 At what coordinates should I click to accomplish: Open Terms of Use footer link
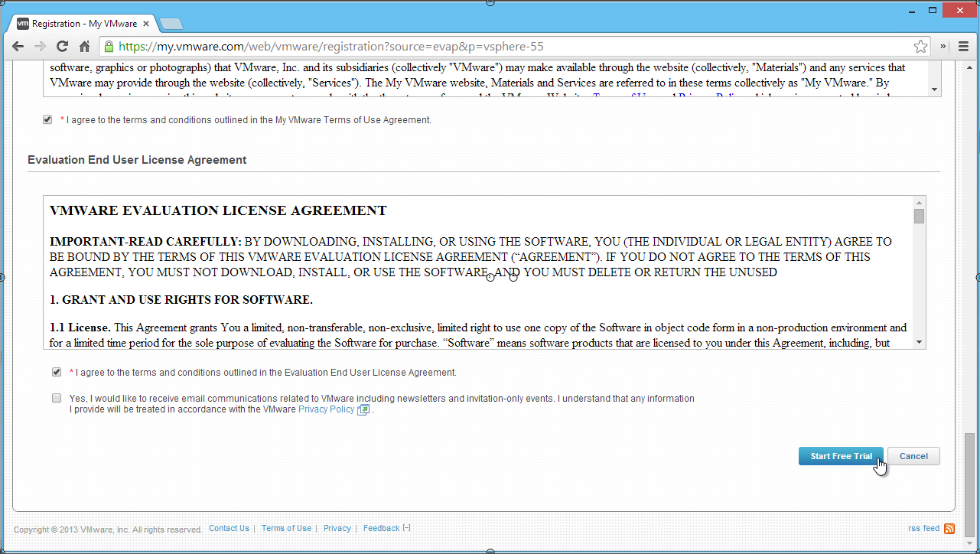coord(286,528)
